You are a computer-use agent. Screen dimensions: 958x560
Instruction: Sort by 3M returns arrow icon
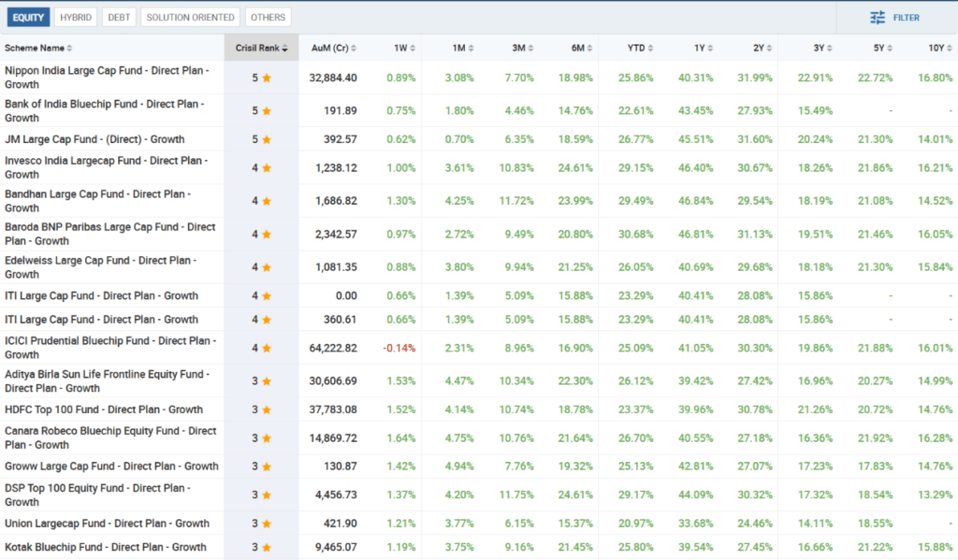point(530,49)
